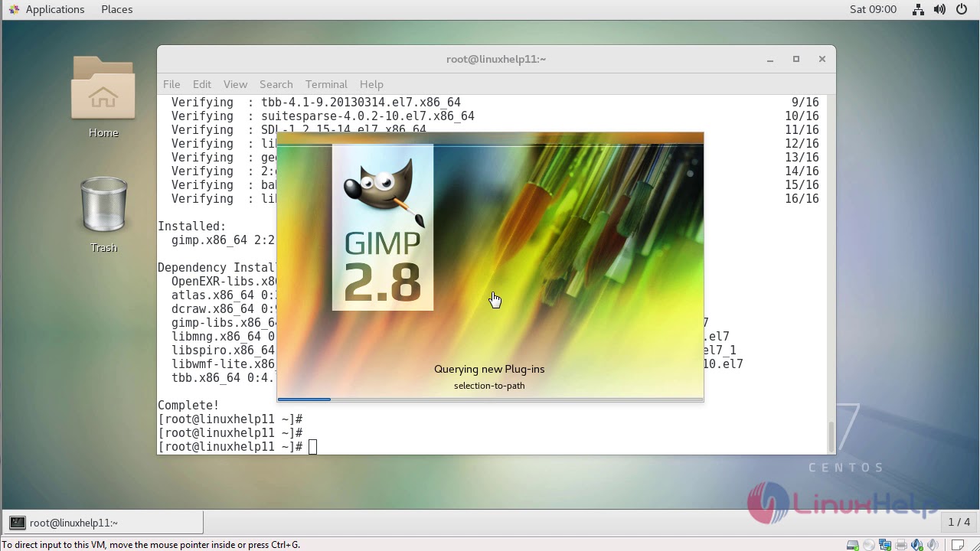Click the VM hard disk status icon

pyautogui.click(x=852, y=545)
